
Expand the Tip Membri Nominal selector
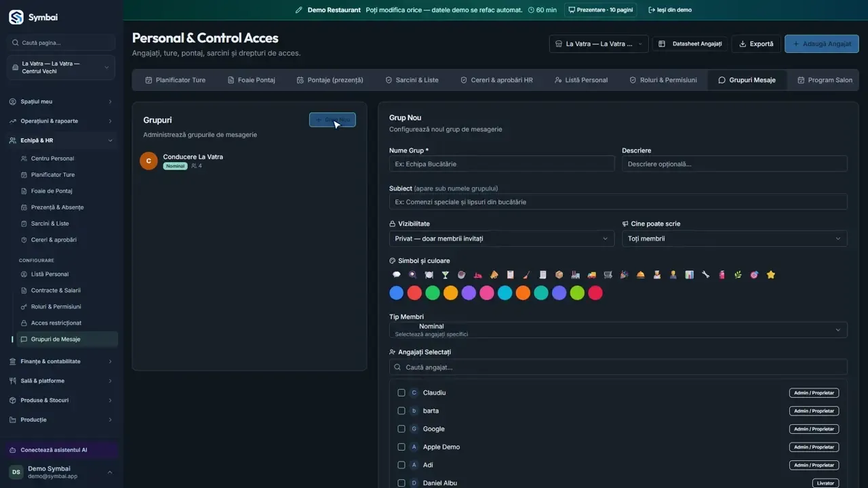(x=618, y=330)
